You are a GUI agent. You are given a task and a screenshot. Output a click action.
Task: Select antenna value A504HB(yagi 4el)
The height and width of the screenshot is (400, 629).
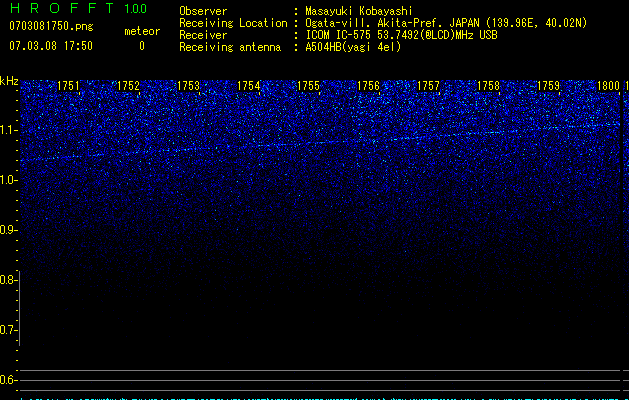point(353,47)
